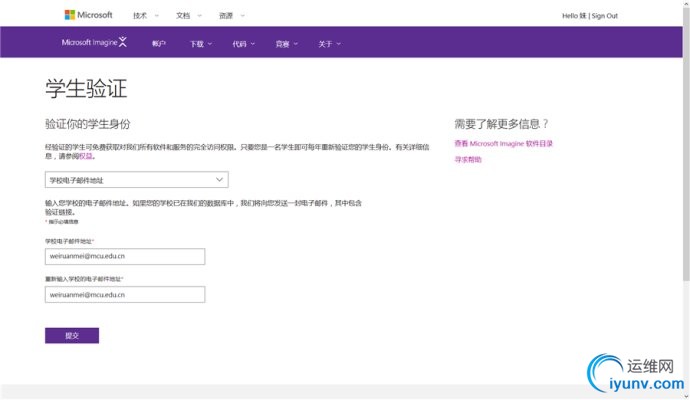This screenshot has width=690, height=400.
Task: Click the 权益 link in description
Action: 85,156
